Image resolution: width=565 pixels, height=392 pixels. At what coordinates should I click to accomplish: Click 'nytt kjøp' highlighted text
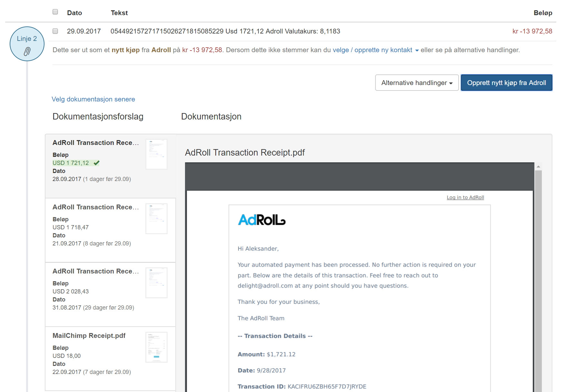point(126,50)
